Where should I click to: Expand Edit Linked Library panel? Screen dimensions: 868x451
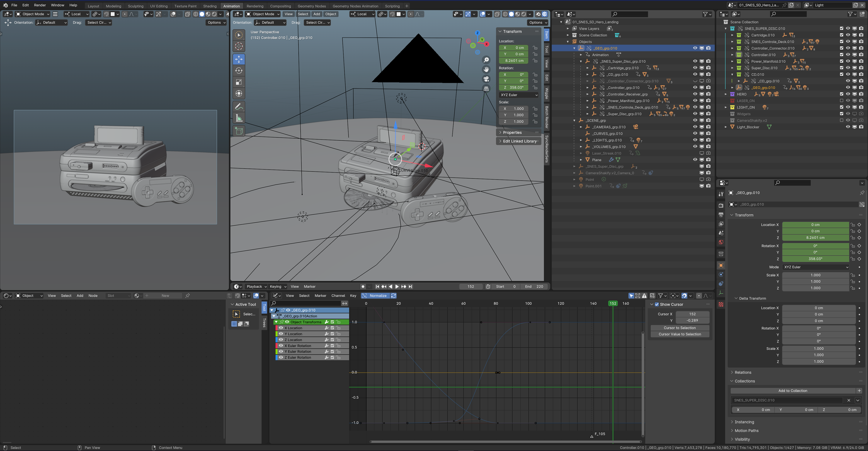click(519, 141)
